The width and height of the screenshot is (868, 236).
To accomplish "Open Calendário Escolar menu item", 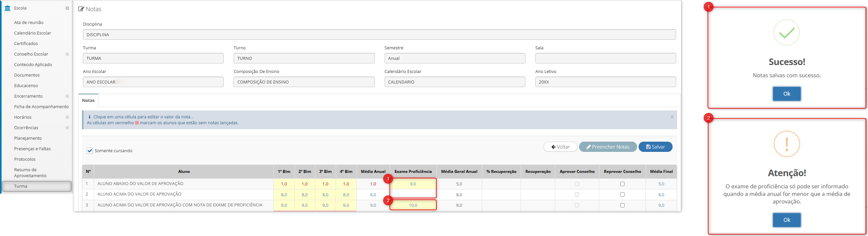I will point(33,33).
